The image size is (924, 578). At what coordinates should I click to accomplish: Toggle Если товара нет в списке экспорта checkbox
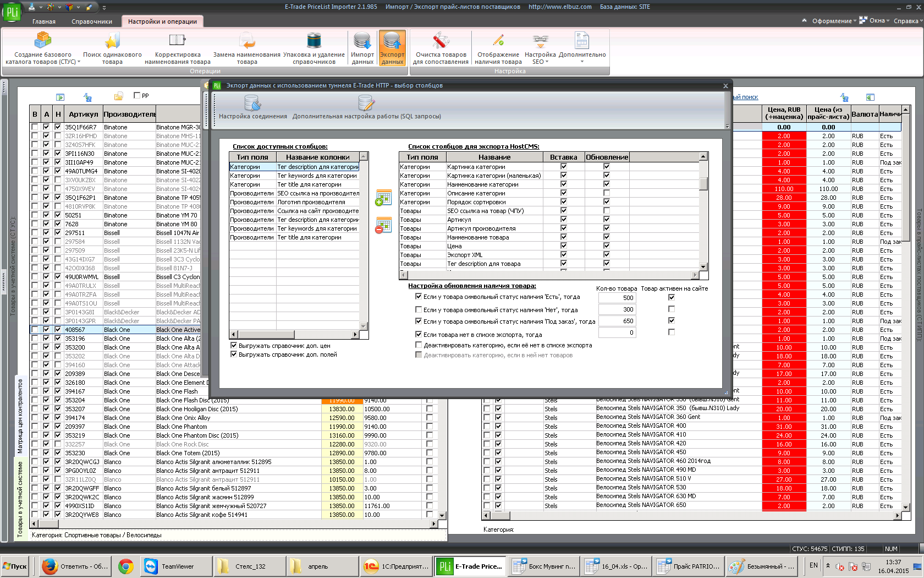[x=419, y=334]
